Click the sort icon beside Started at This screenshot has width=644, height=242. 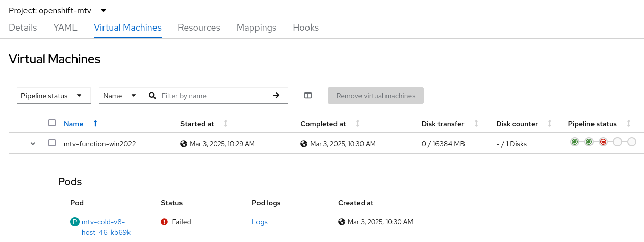tap(226, 124)
